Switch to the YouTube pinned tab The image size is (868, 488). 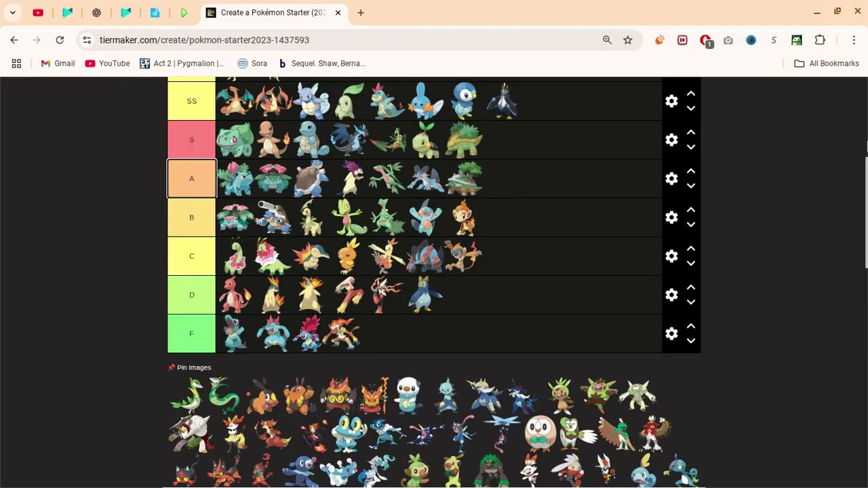click(x=38, y=12)
